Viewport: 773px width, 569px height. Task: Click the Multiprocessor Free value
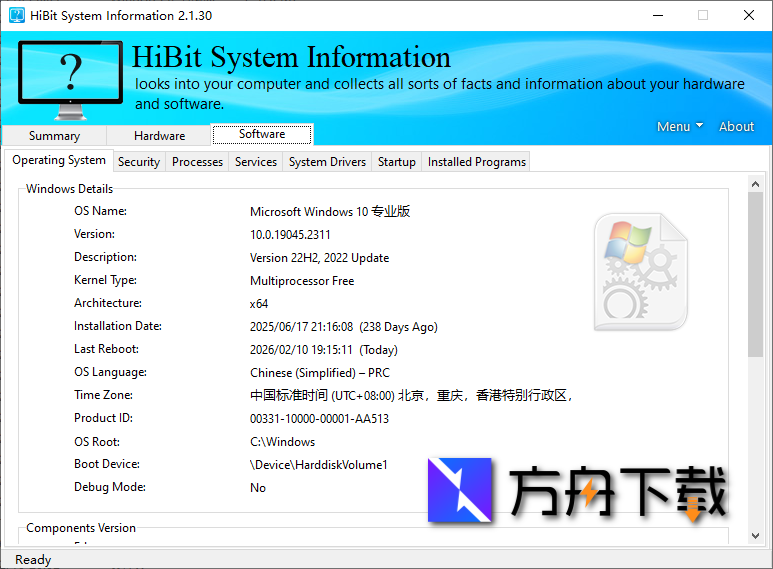click(x=302, y=281)
